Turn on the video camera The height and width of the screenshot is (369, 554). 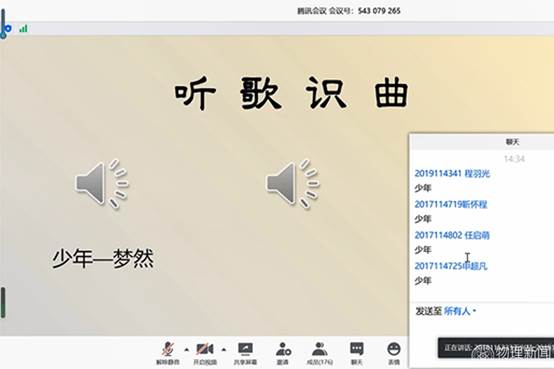point(205,353)
